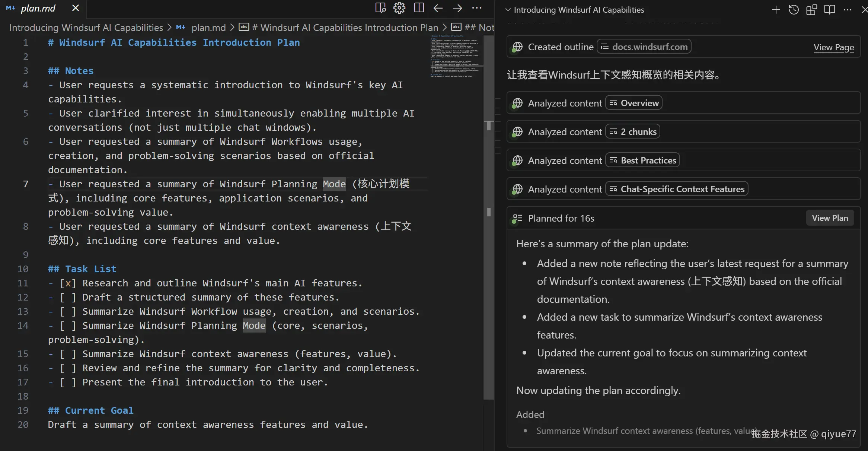Viewport: 868px width, 451px height.
Task: Click the settings gear icon in the editor toolbar
Action: [399, 8]
